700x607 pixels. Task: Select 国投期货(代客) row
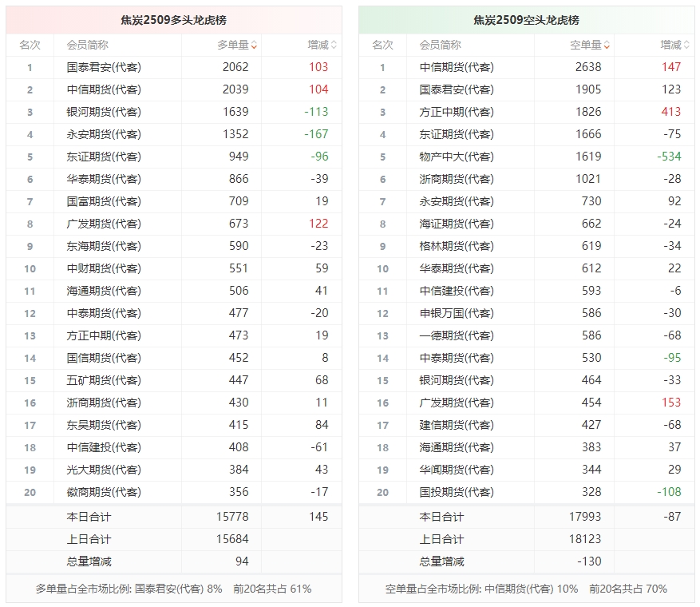(x=527, y=492)
